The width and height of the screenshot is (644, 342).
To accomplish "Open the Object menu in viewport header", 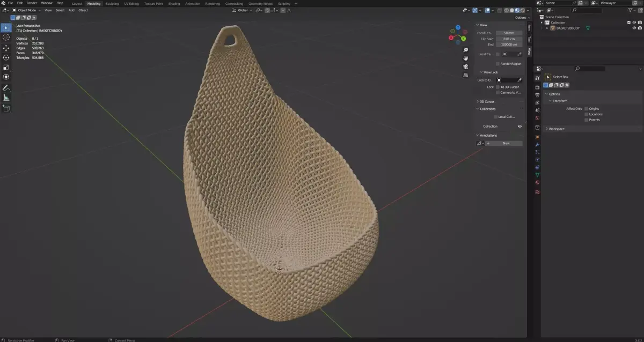I will click(x=83, y=10).
